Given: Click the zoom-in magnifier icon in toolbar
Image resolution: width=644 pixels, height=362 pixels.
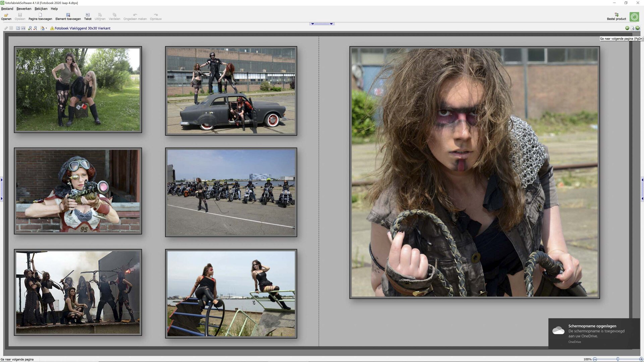Looking at the screenshot, I should (30, 28).
